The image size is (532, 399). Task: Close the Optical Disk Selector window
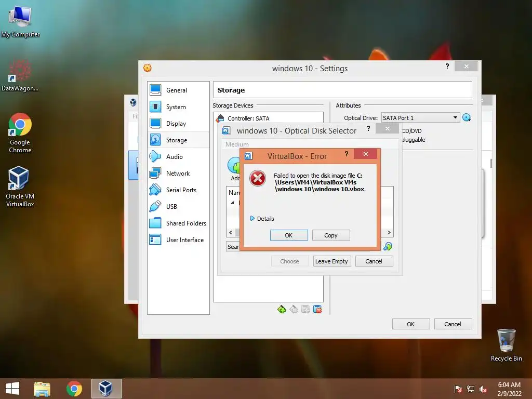(388, 129)
